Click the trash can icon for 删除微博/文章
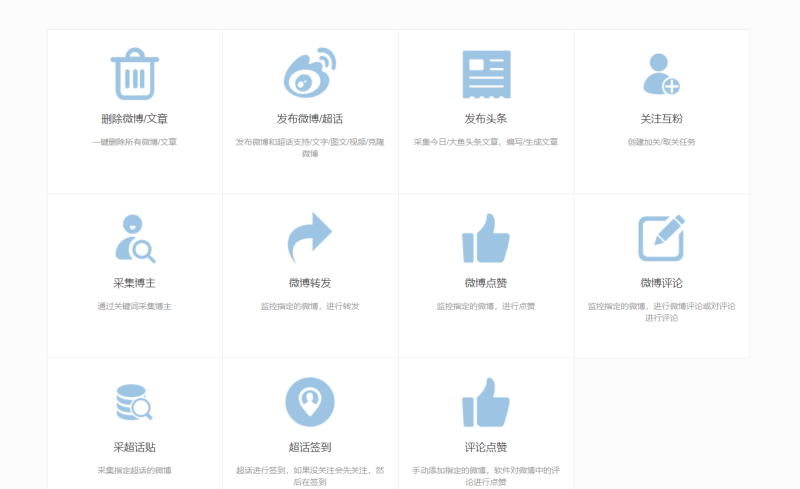 (x=134, y=75)
